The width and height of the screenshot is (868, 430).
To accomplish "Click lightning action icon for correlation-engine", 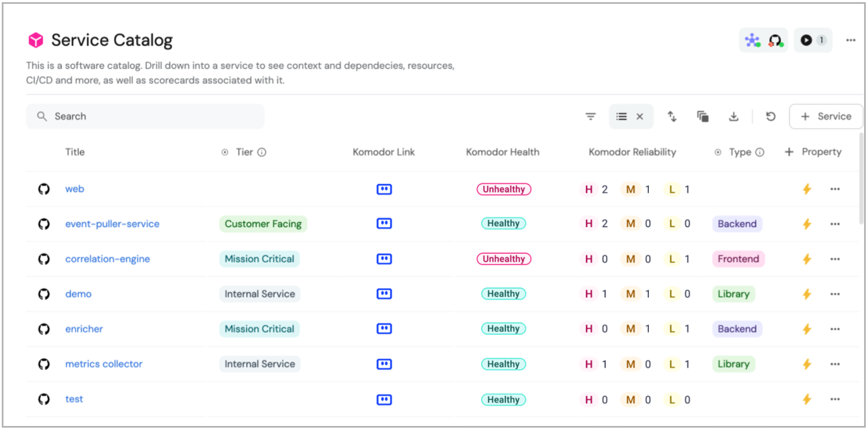I will pos(807,259).
